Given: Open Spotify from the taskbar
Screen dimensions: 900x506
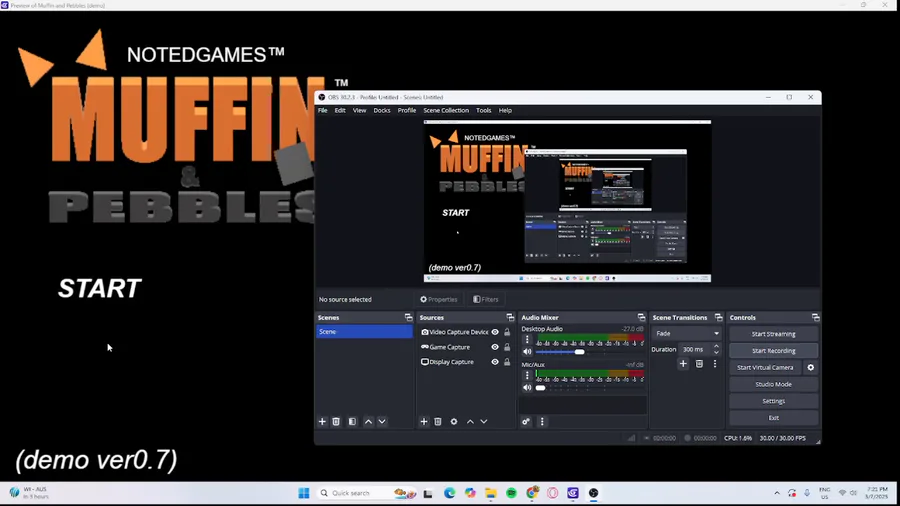Looking at the screenshot, I should [x=511, y=493].
